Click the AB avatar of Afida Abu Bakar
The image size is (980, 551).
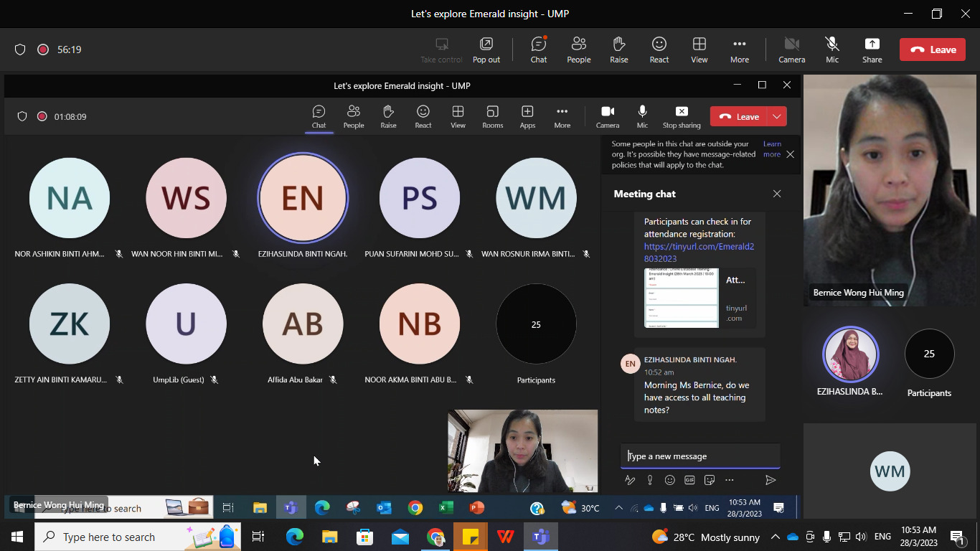pos(303,324)
